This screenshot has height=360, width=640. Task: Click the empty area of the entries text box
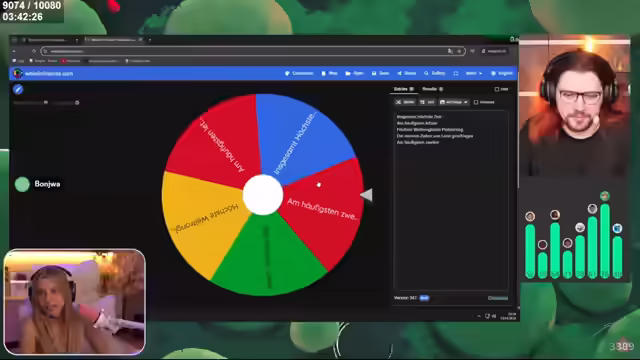(451, 216)
